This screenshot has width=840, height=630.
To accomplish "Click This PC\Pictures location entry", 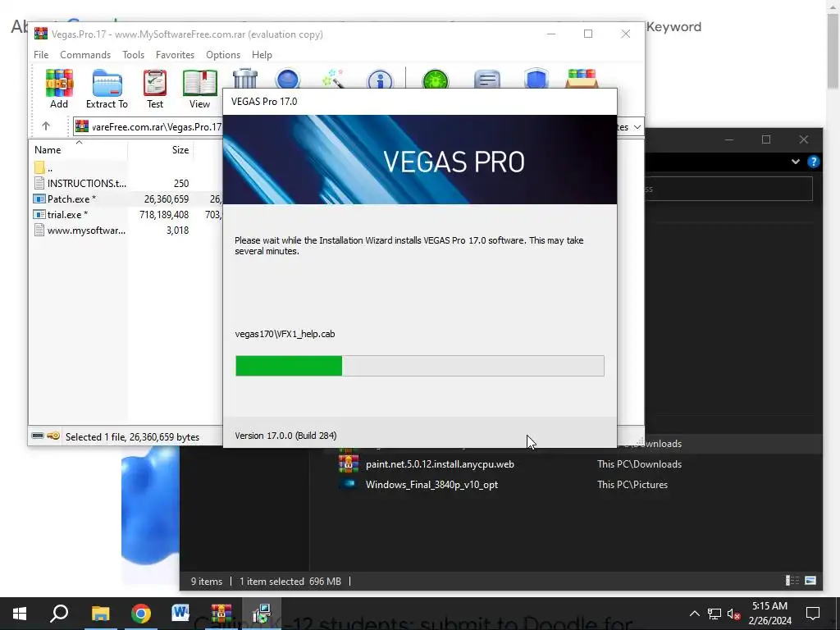I will tap(632, 485).
